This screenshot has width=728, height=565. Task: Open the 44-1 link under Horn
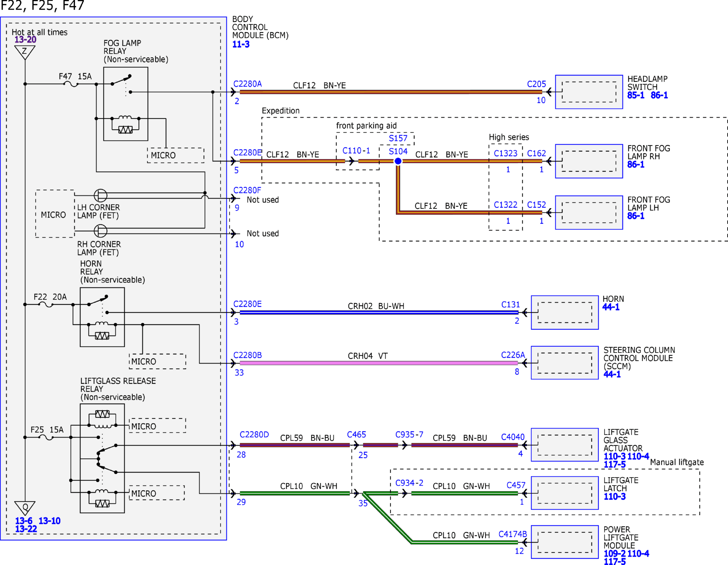click(611, 307)
